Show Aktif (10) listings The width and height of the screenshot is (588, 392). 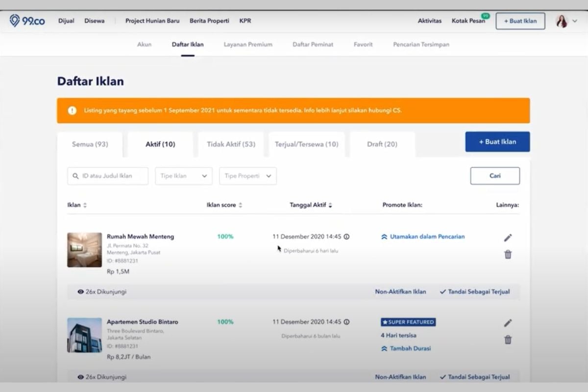click(160, 144)
